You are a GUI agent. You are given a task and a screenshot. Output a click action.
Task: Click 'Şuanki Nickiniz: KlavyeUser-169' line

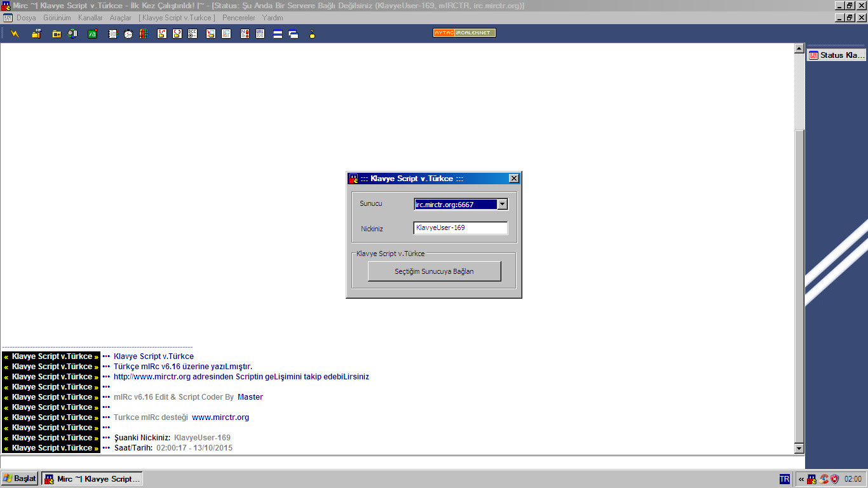172,438
